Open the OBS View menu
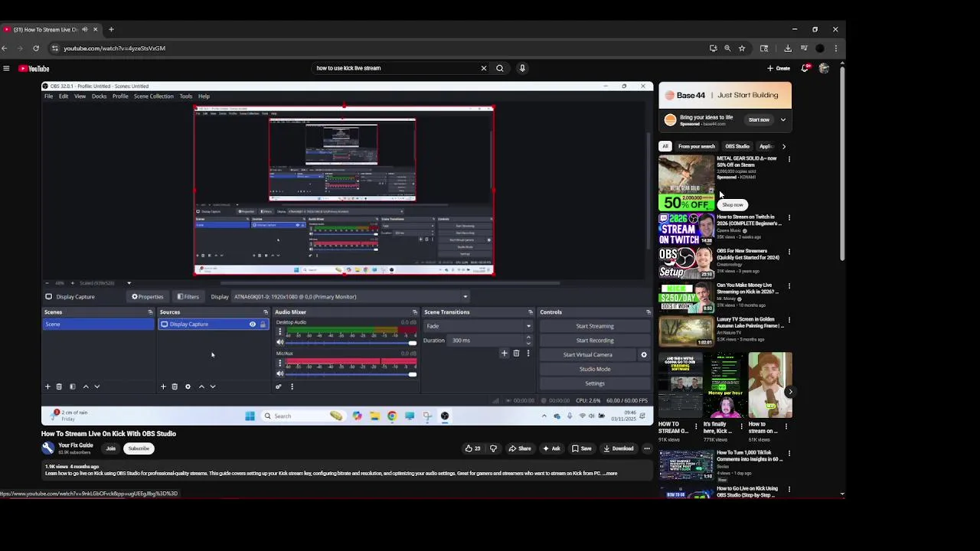980x551 pixels. coord(80,96)
